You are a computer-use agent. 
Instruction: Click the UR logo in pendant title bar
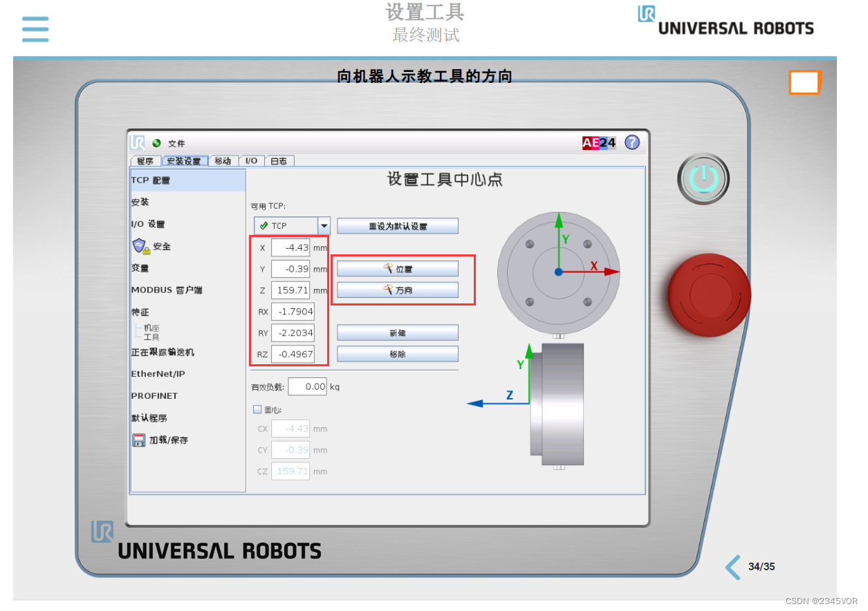138,142
